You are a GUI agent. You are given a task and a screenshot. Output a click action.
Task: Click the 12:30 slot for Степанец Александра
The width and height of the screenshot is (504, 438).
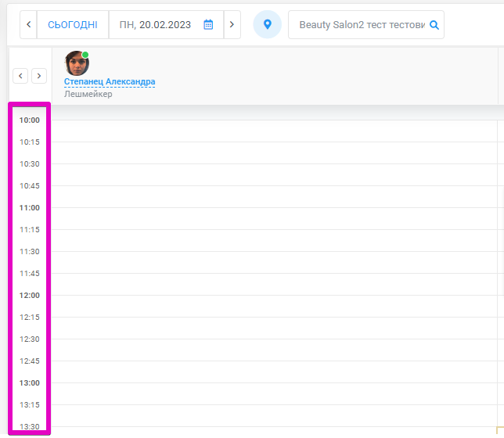(275, 350)
